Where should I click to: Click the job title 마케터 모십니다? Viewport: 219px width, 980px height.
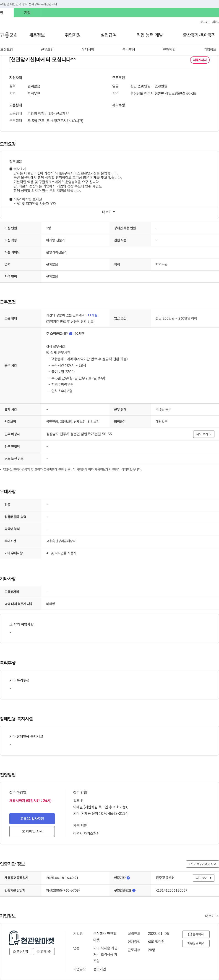pyautogui.click(x=42, y=59)
